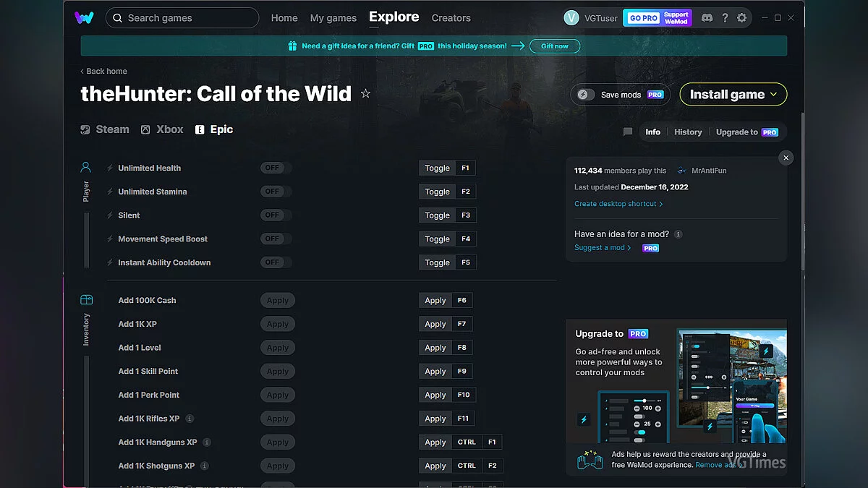
Task: Open comments chat bubble icon
Action: 628,132
